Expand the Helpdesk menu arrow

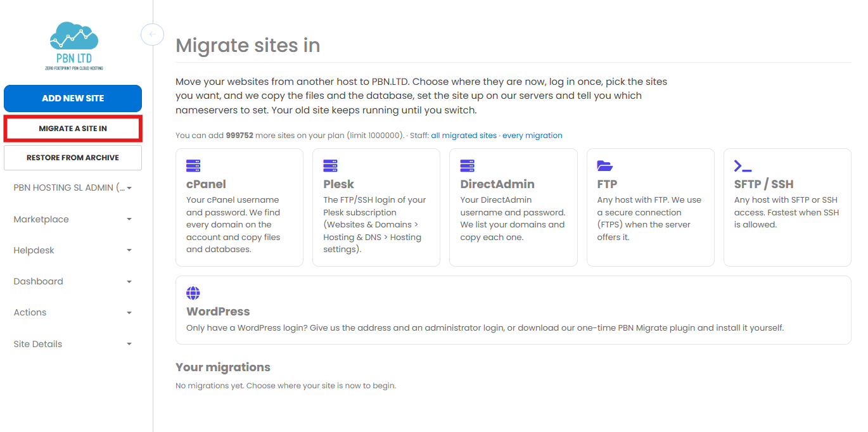point(129,250)
